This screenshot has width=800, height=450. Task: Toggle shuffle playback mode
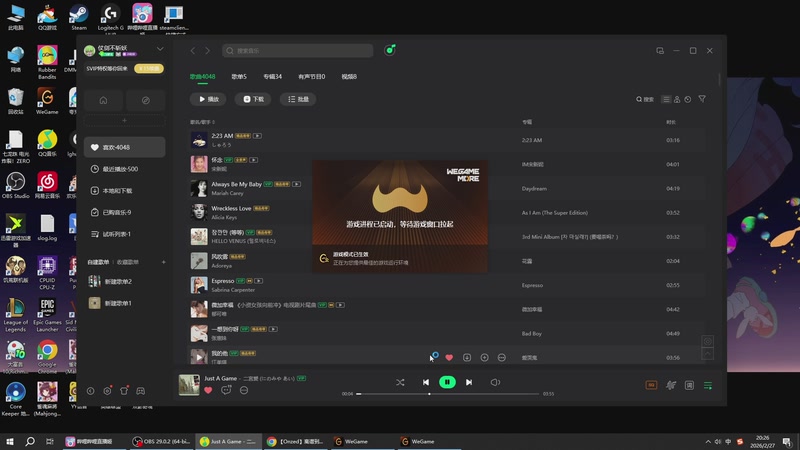pyautogui.click(x=400, y=382)
